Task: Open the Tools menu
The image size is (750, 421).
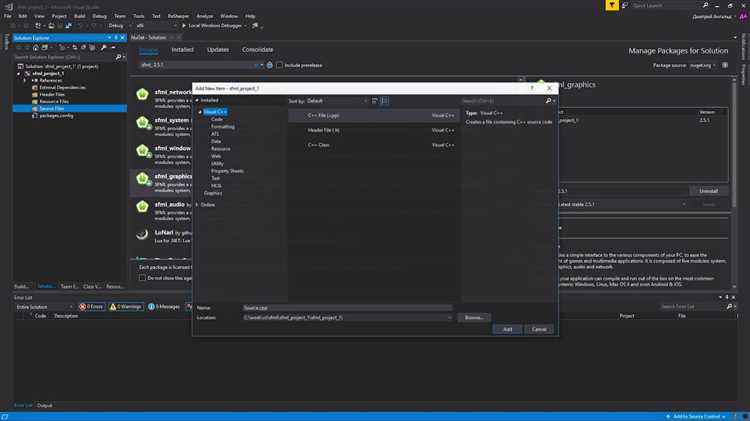Action: [139, 16]
